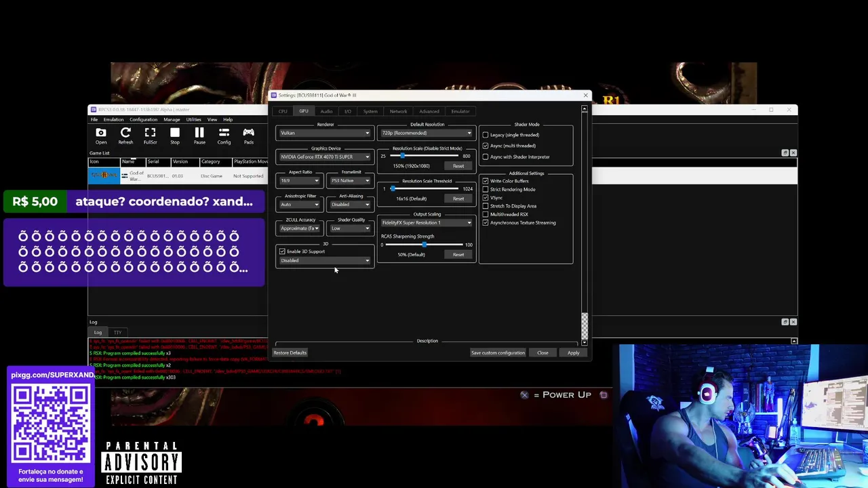868x488 pixels.
Task: Enable Multithreaded RSX
Action: (486, 214)
